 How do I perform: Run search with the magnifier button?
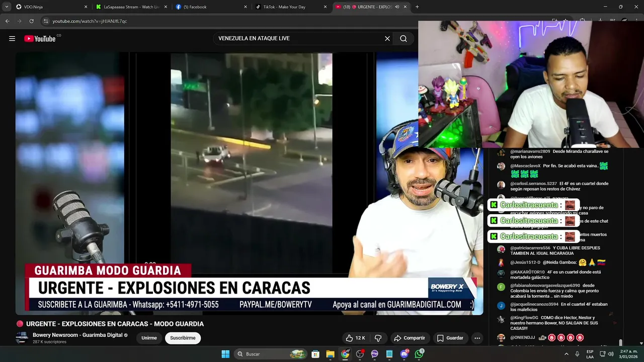click(404, 39)
